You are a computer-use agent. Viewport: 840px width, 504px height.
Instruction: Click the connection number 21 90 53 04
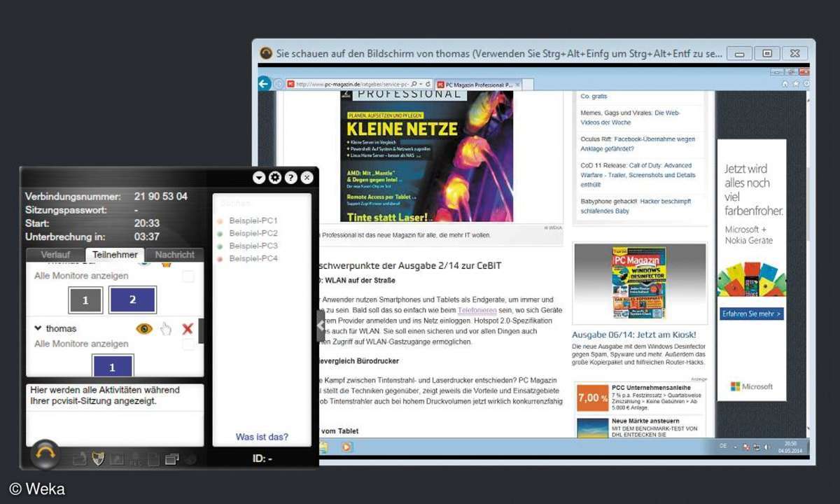tap(161, 197)
